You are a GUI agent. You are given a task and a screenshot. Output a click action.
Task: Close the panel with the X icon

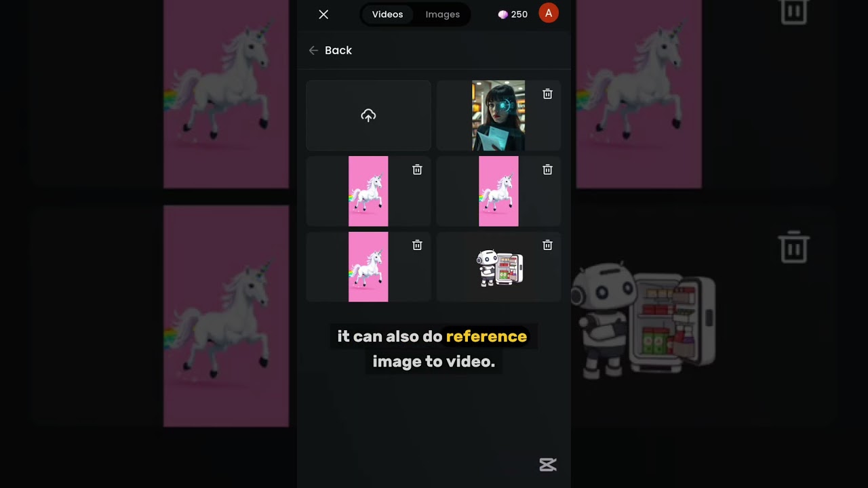tap(323, 14)
